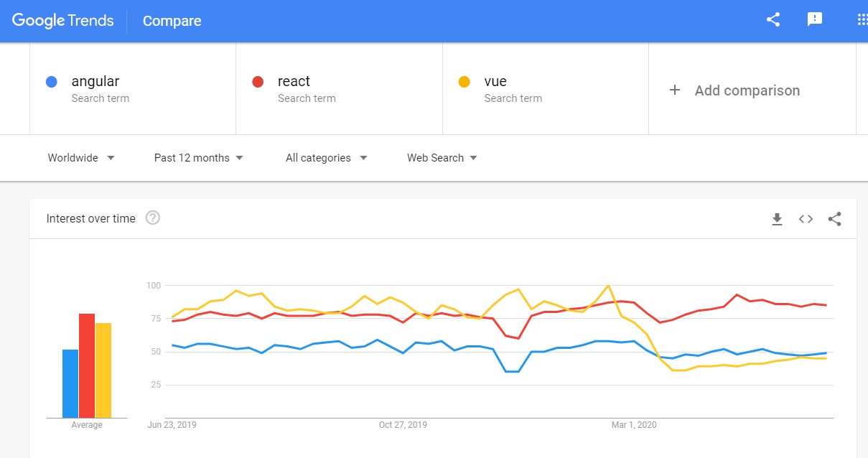Viewport: 868px width, 458px height.
Task: Open the Interest over time help icon
Action: 152,218
